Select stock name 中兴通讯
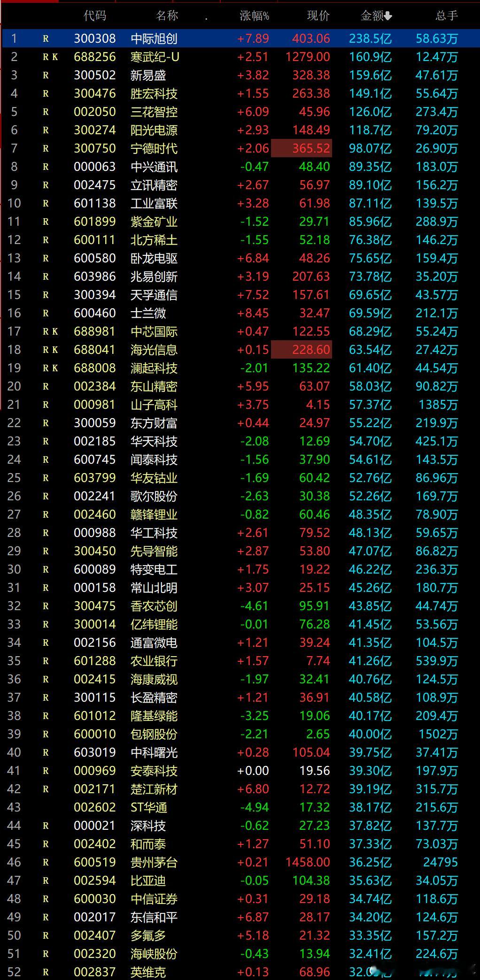 [x=154, y=167]
